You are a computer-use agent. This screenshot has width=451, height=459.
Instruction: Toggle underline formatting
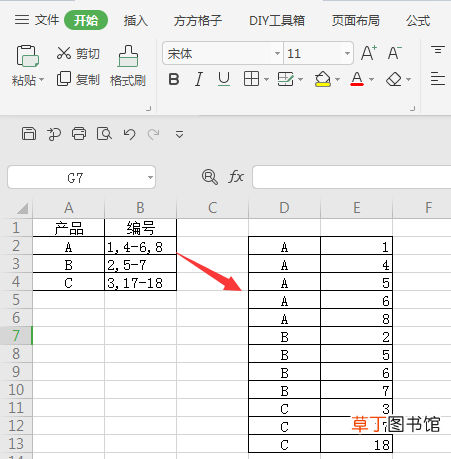click(224, 79)
